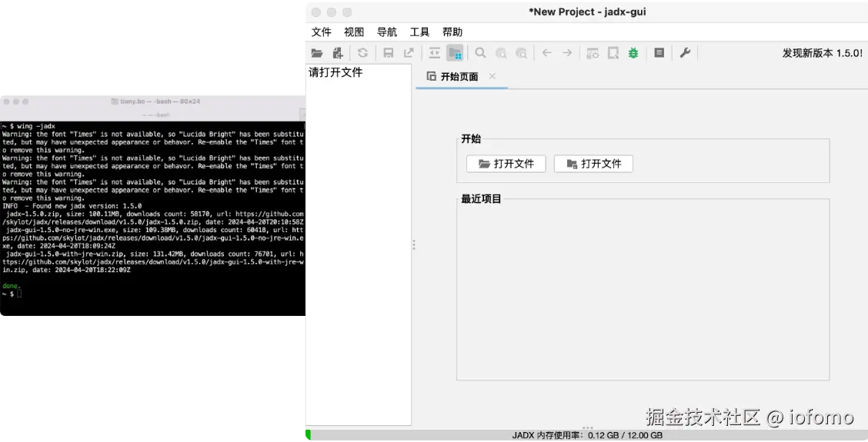This screenshot has width=868, height=442.
Task: Click the 请打开文件 tree placeholder
Action: pos(336,72)
